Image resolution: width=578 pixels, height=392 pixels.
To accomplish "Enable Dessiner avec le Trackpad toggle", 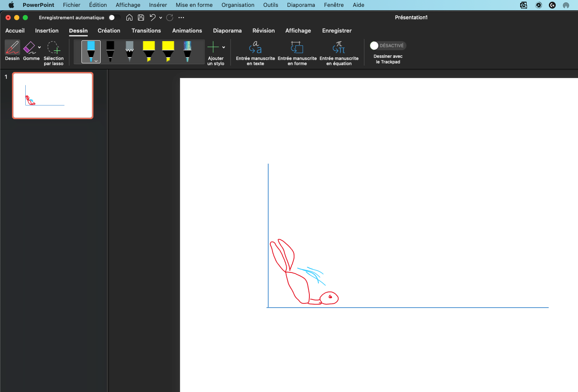I will [x=387, y=45].
